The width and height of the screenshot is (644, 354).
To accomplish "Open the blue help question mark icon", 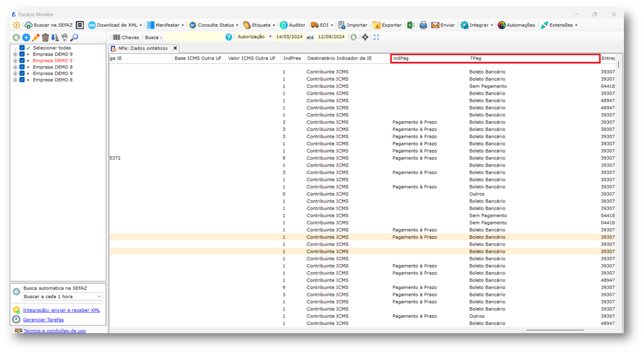I will coord(229,37).
